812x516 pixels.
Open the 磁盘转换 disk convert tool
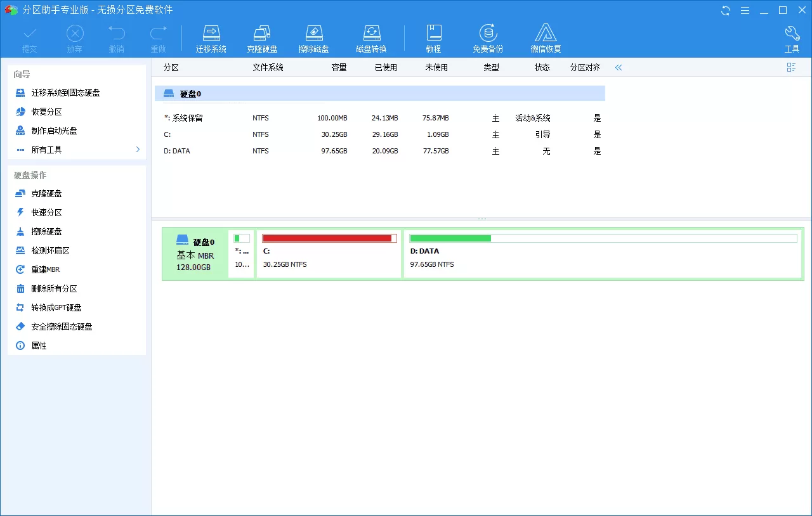pos(371,39)
